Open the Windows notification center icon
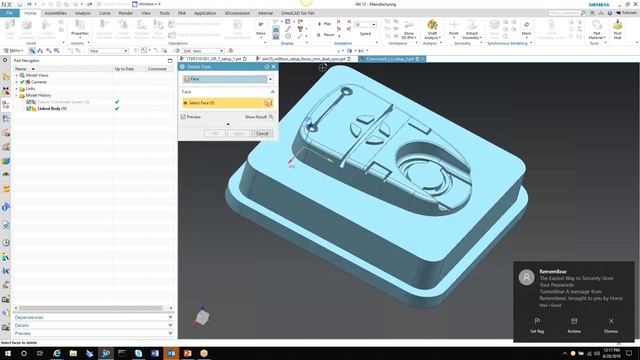The height and width of the screenshot is (360, 640). pyautogui.click(x=629, y=353)
